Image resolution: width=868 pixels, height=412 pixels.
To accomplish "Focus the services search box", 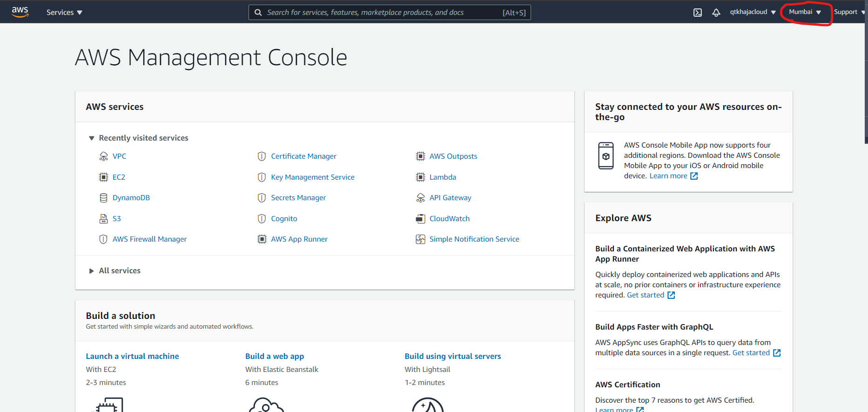I will [x=390, y=13].
